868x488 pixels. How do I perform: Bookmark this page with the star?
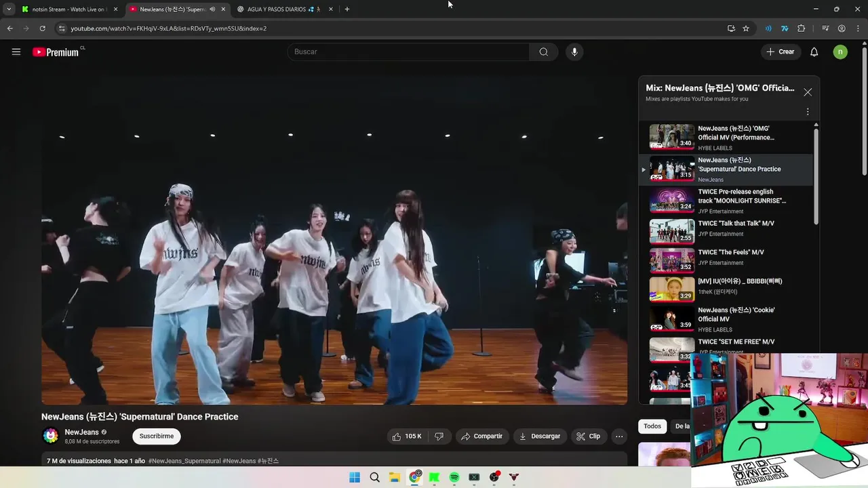click(746, 28)
